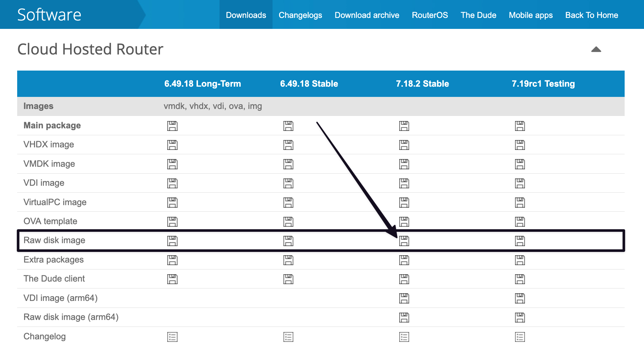Click the Main package row label
Viewport: 644px width, 362px height.
pos(52,125)
